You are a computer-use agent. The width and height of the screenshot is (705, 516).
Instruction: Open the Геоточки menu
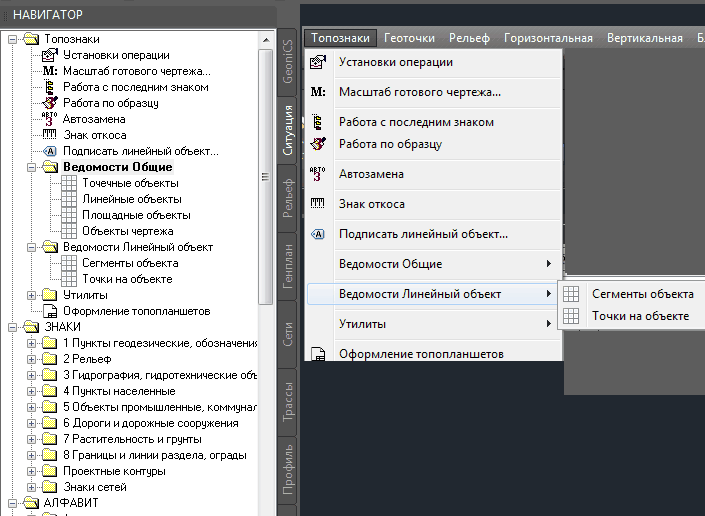(x=409, y=38)
